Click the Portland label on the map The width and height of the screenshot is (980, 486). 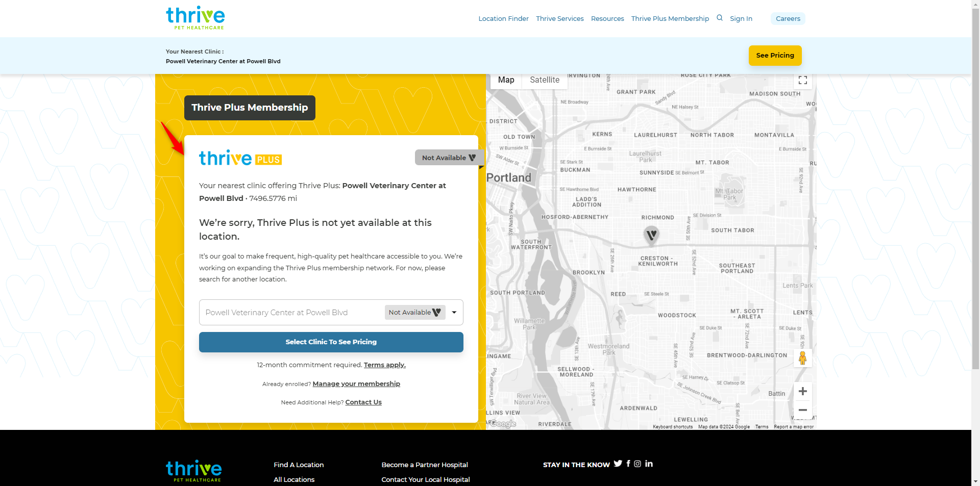click(509, 177)
